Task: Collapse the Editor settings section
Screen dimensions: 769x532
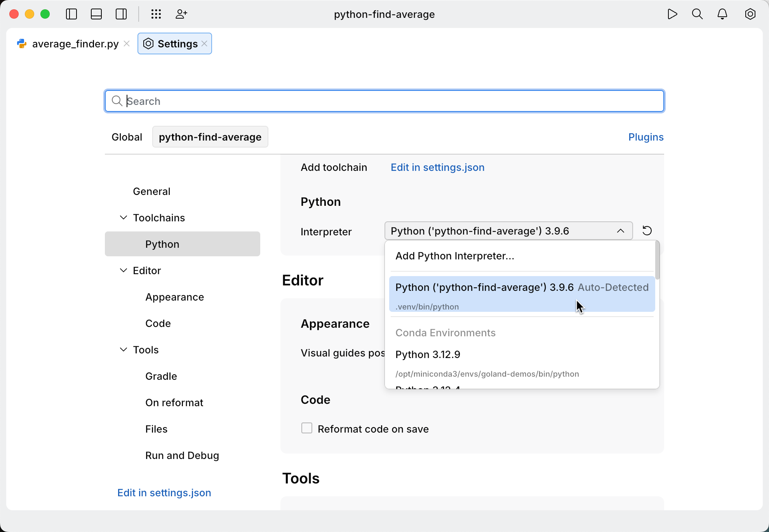Action: 123,270
